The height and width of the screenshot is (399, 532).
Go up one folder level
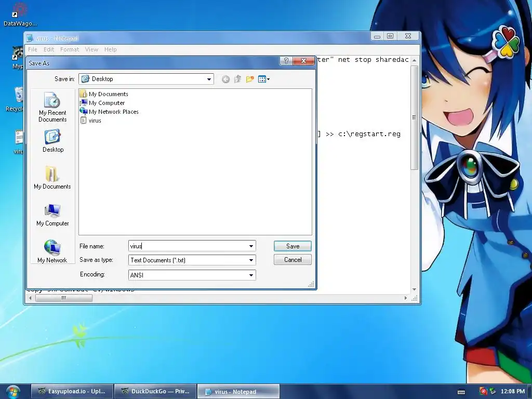[x=237, y=79]
